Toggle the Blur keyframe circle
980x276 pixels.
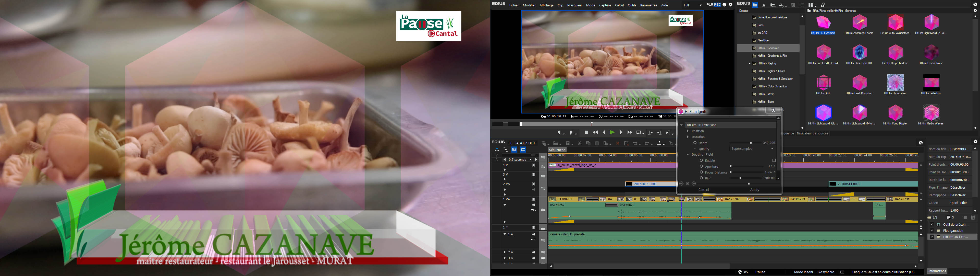(701, 178)
